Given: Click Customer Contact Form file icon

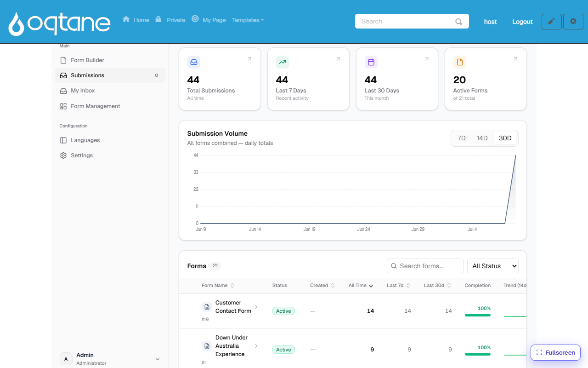Looking at the screenshot, I should pyautogui.click(x=207, y=307).
